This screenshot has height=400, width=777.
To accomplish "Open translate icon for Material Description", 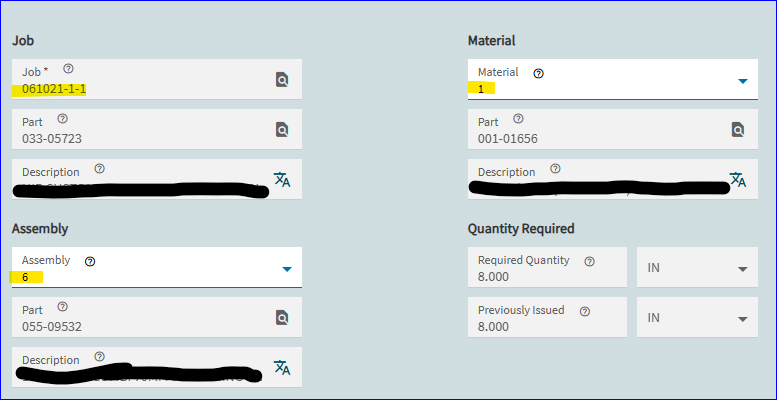I will [x=738, y=180].
